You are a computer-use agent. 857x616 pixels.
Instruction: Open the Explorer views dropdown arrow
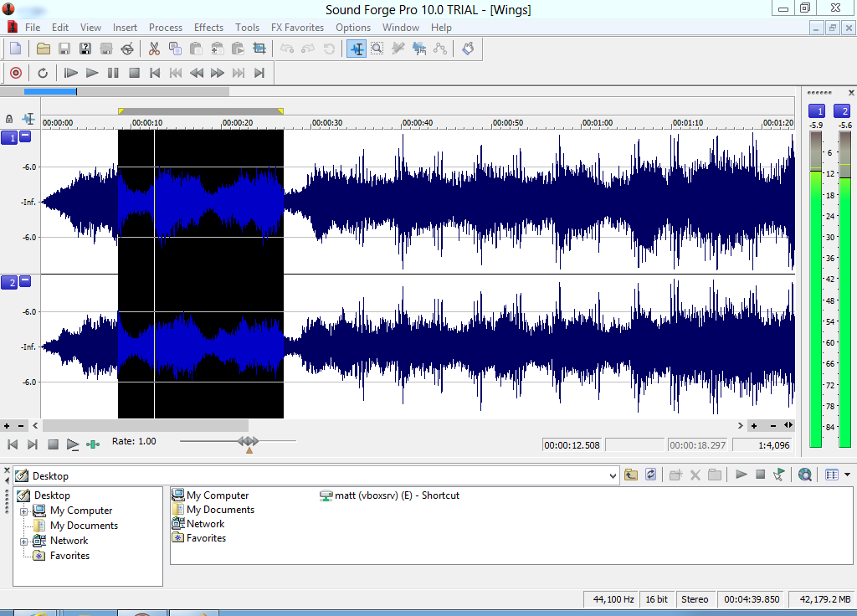pyautogui.click(x=847, y=475)
